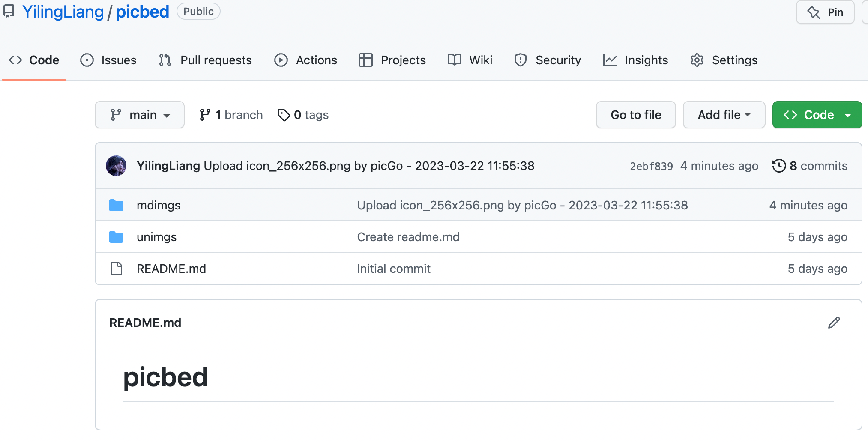Open the README.md file in list
The height and width of the screenshot is (442, 868).
point(171,269)
